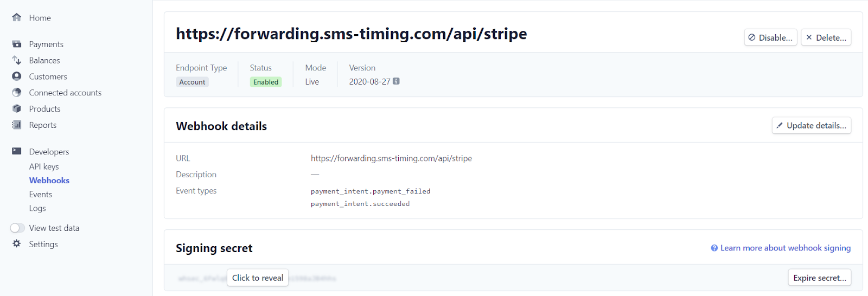The height and width of the screenshot is (296, 868).
Task: Click the info icon beside version 2020-08-27
Action: 396,81
